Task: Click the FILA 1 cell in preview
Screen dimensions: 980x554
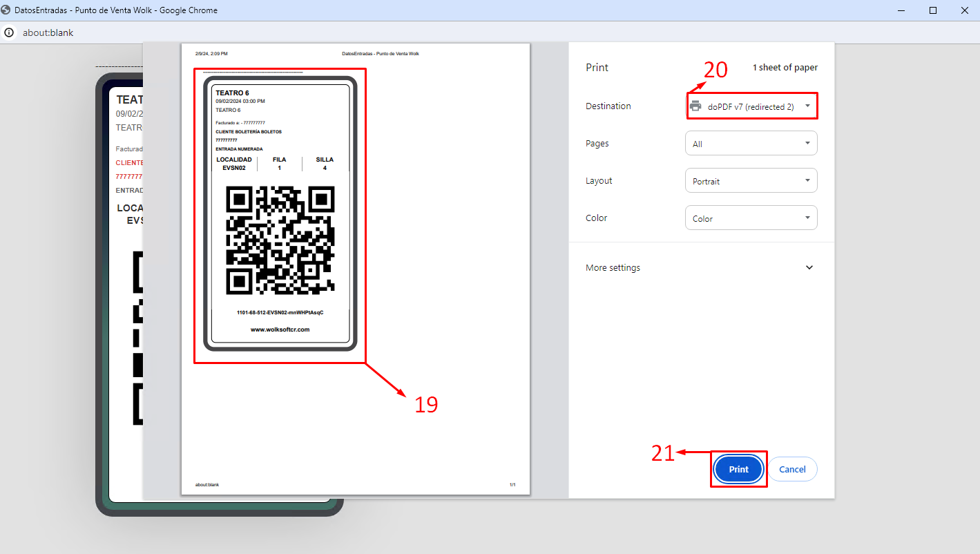Action: click(279, 164)
